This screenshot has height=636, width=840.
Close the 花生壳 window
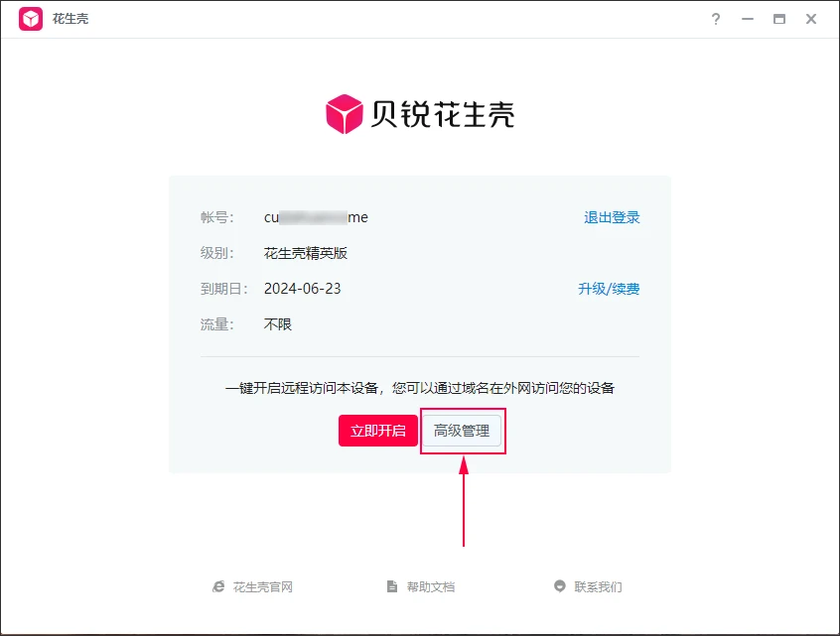pyautogui.click(x=811, y=19)
